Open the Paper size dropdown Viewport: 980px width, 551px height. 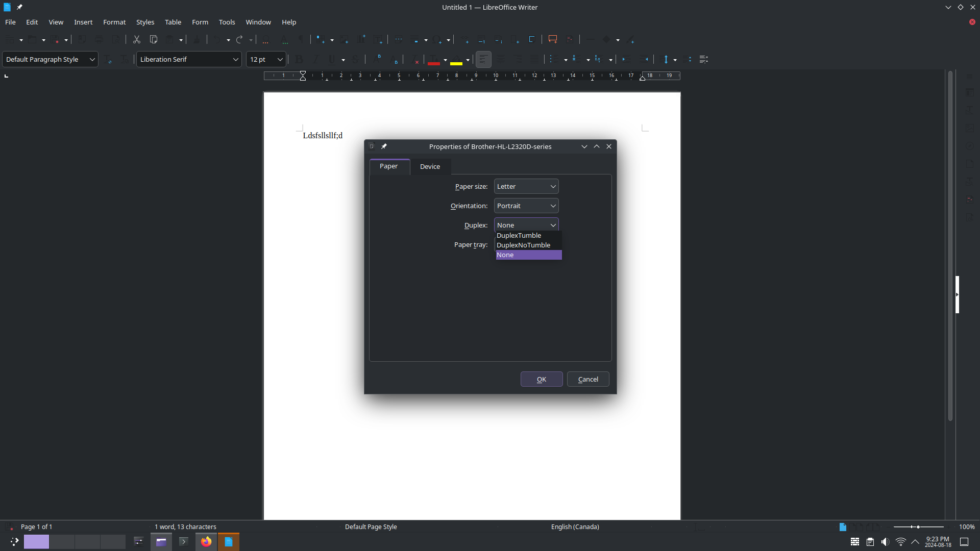pos(526,186)
